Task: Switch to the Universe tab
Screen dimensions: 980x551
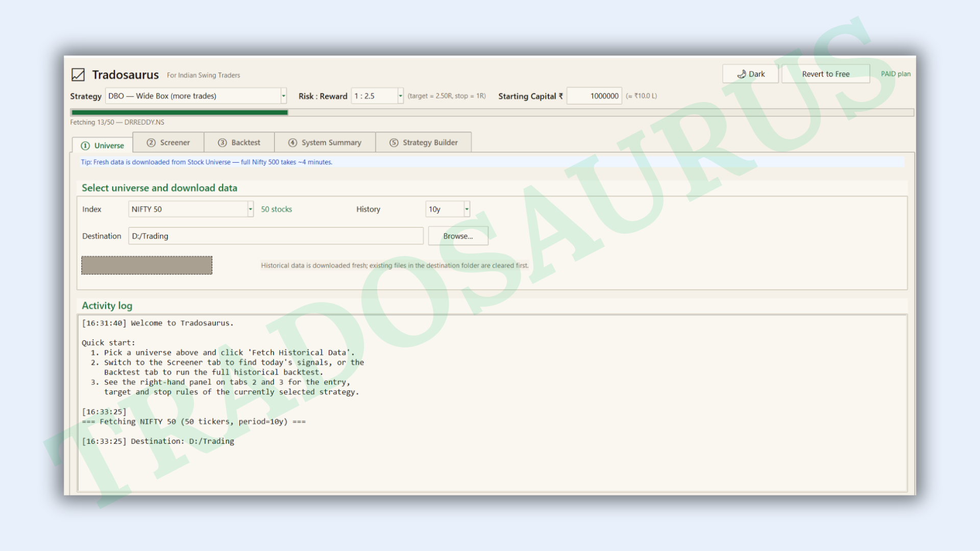Action: 103,145
